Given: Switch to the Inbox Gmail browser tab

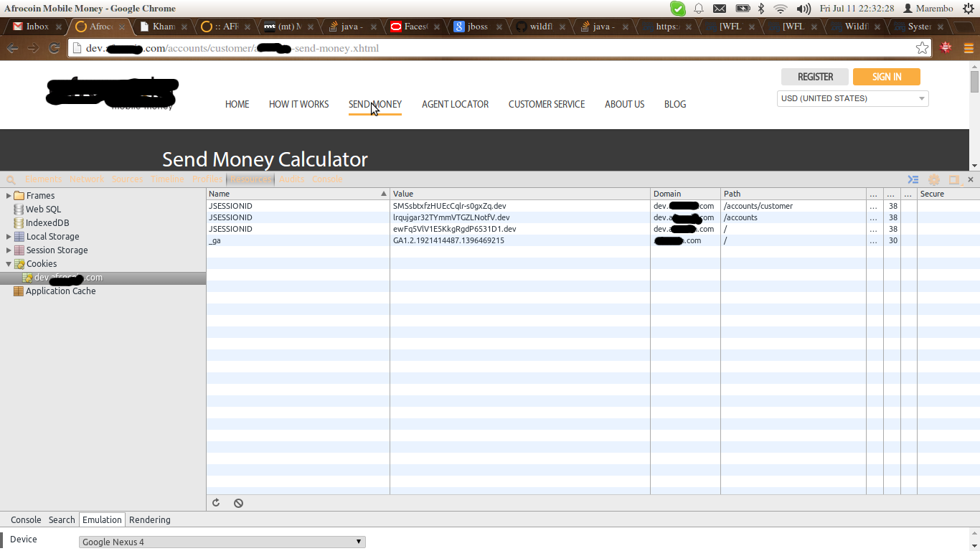Looking at the screenshot, I should [x=36, y=27].
